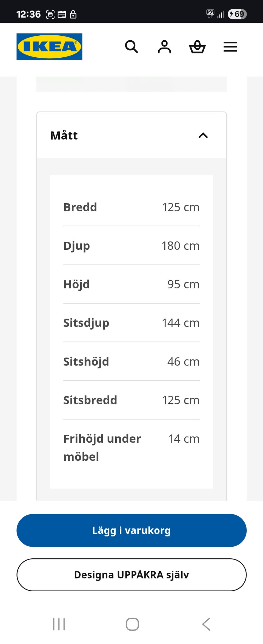Click Lägg i varukorg button
Viewport: 263px width, 644px height.
(131, 530)
